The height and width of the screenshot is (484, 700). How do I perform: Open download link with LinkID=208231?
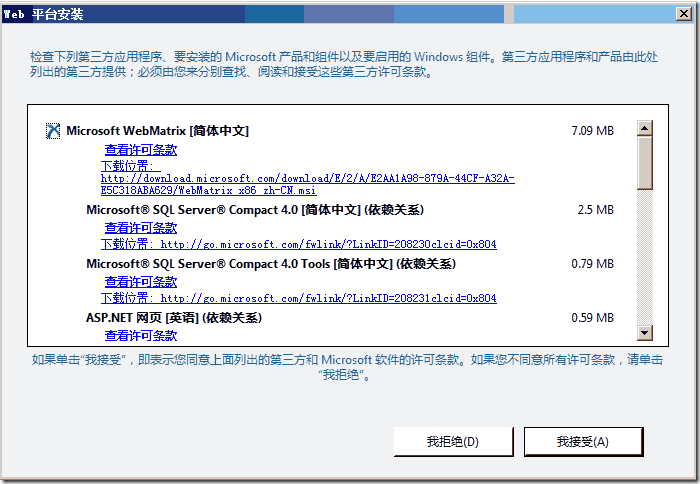tap(299, 298)
